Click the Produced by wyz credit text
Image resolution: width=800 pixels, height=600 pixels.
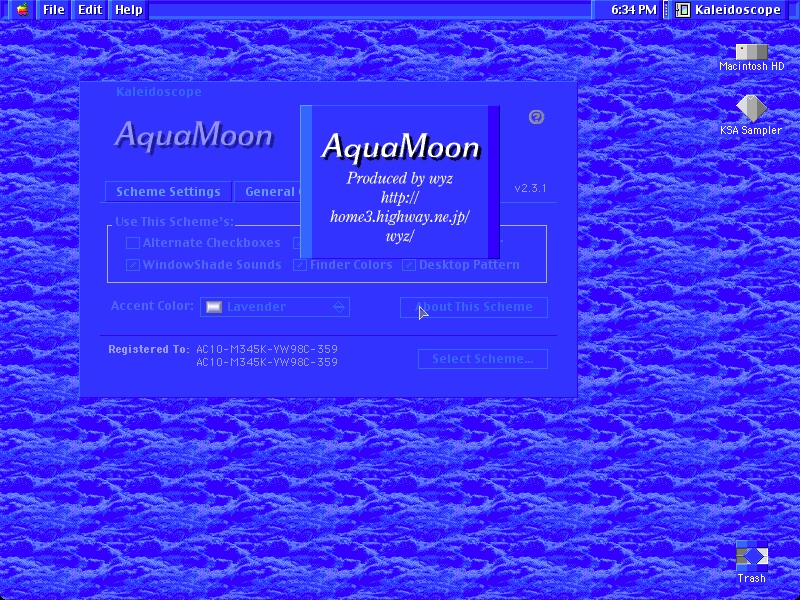pyautogui.click(x=399, y=178)
